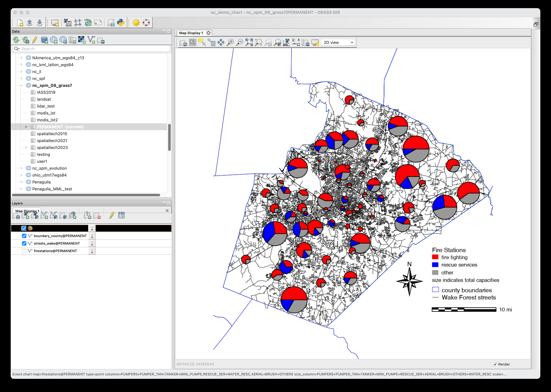Choose the Select vector features tool
This screenshot has height=392, width=551.
[202, 42]
